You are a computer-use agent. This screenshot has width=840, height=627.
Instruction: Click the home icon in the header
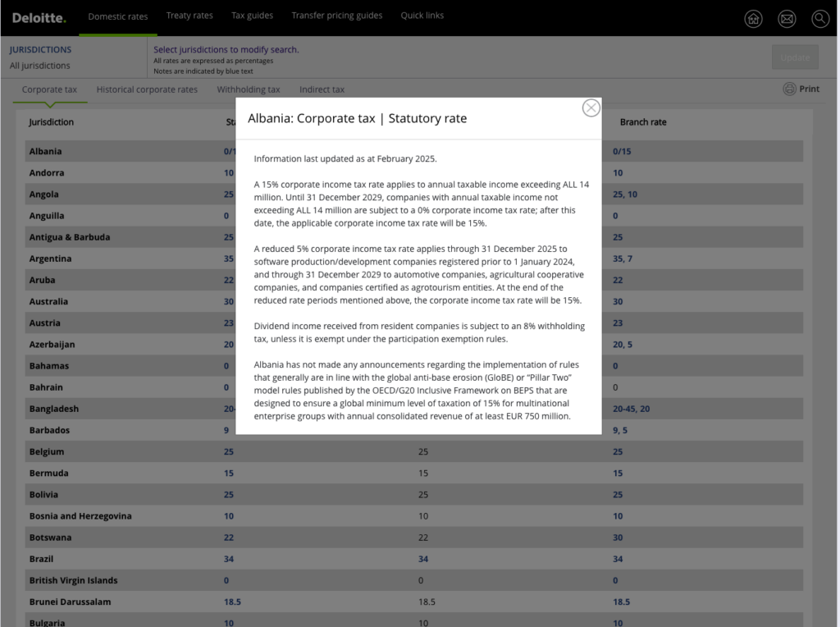(753, 20)
